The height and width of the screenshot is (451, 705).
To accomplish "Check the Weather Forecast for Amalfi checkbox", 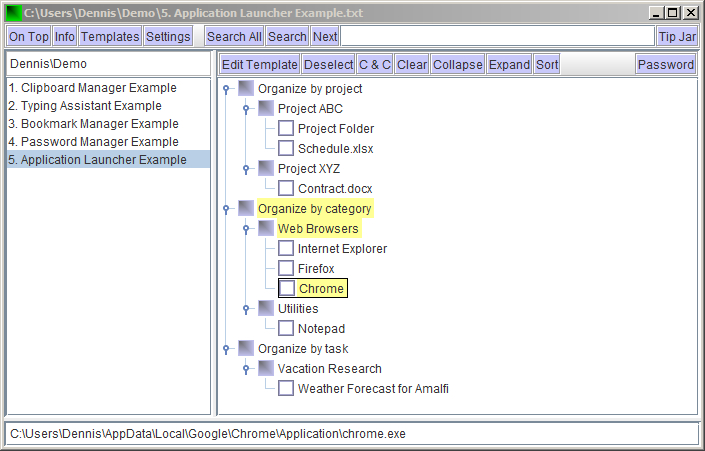I will click(286, 388).
